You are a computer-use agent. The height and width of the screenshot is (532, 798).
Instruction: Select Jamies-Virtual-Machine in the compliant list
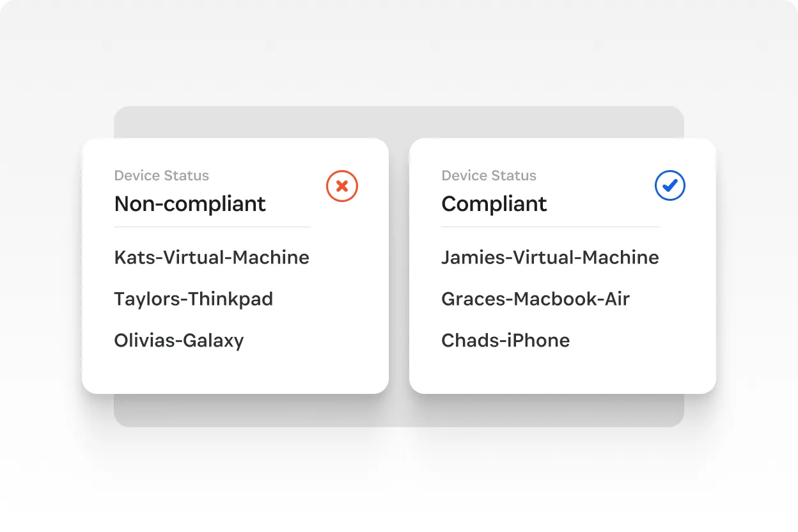tap(550, 257)
